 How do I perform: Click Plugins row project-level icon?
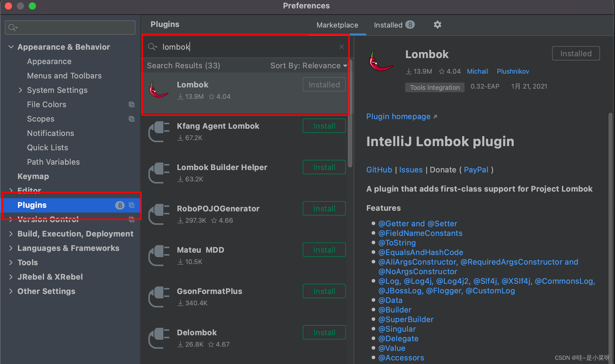click(x=131, y=205)
